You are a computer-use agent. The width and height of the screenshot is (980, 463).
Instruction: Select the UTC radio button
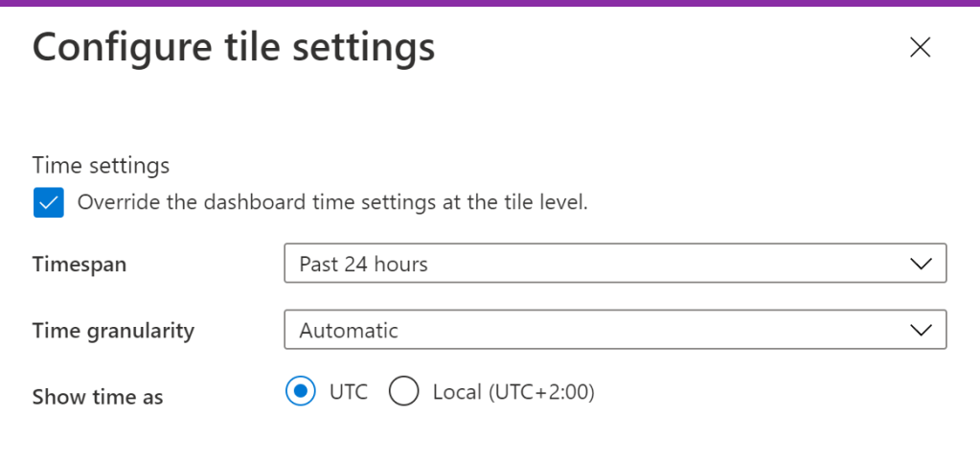tap(301, 392)
